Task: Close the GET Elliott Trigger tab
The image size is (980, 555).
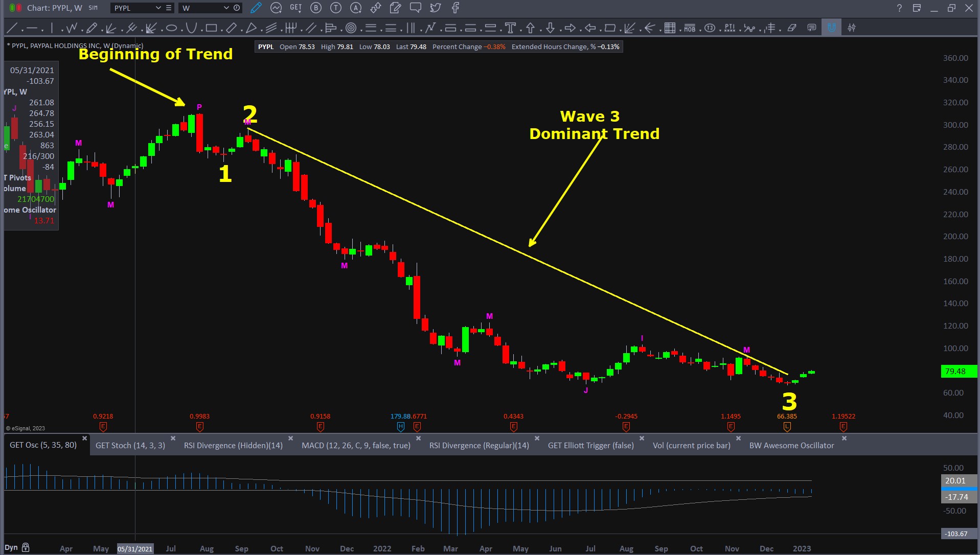Action: point(642,438)
